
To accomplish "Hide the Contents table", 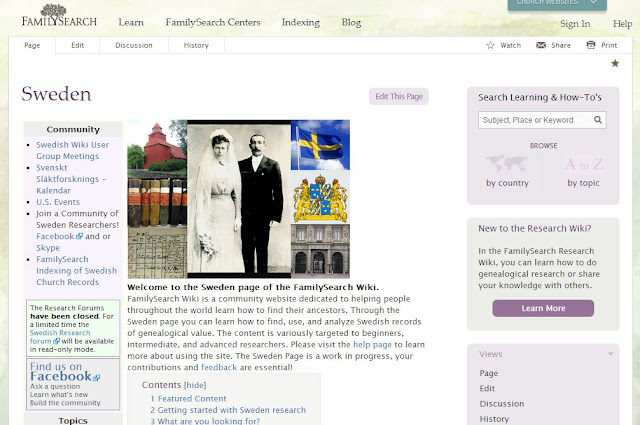I will click(x=195, y=385).
